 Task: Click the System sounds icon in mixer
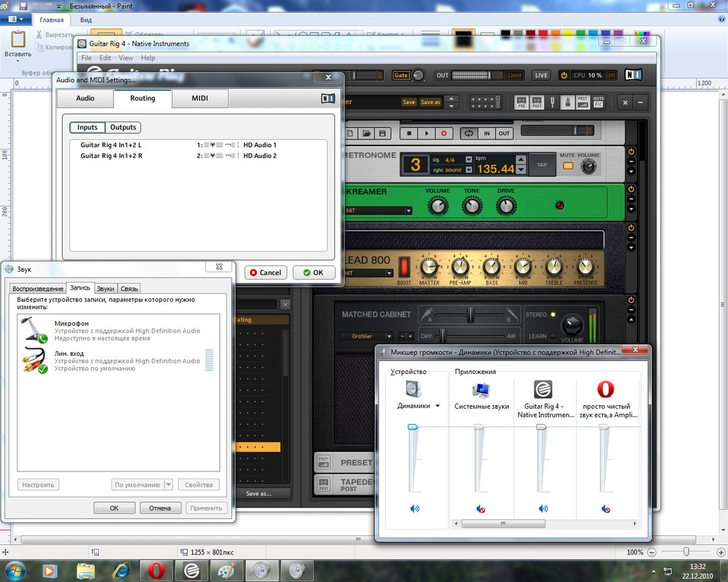pyautogui.click(x=481, y=391)
